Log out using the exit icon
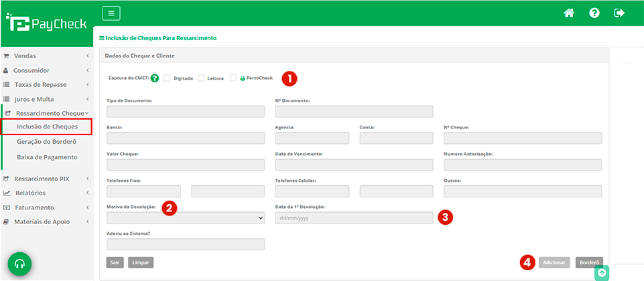 coord(619,13)
